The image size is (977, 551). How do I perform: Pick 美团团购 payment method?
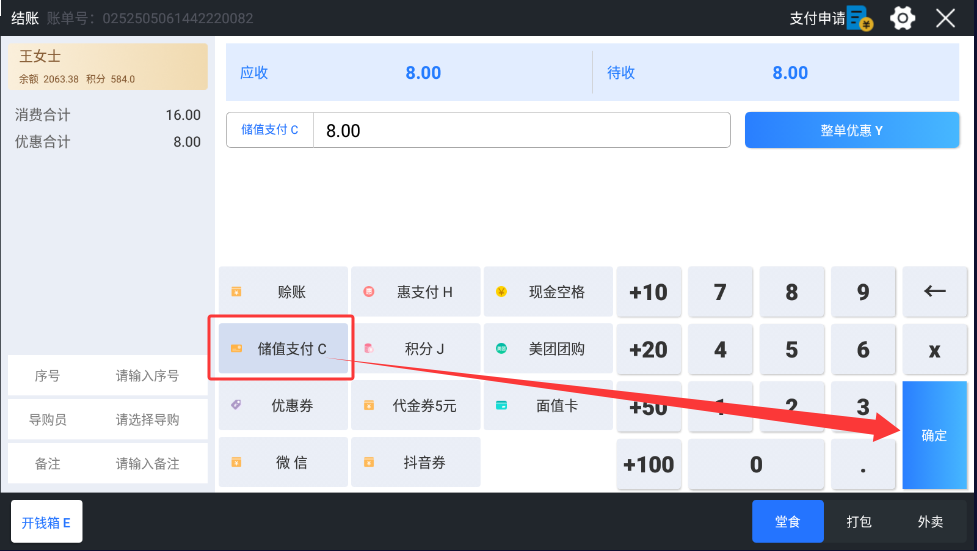tap(548, 348)
